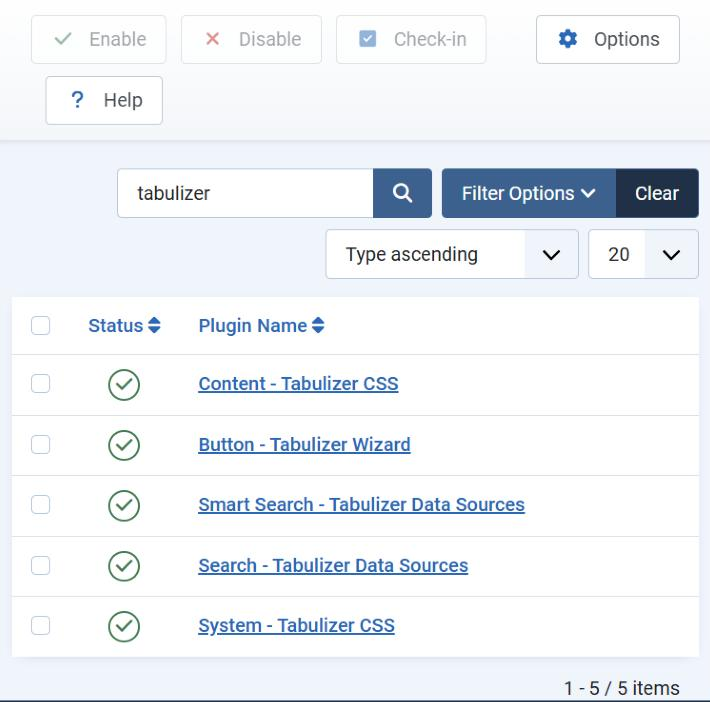Viewport: 710px width, 702px height.
Task: Toggle status icon of Search - Tabulizer Data Sources
Action: pos(124,566)
